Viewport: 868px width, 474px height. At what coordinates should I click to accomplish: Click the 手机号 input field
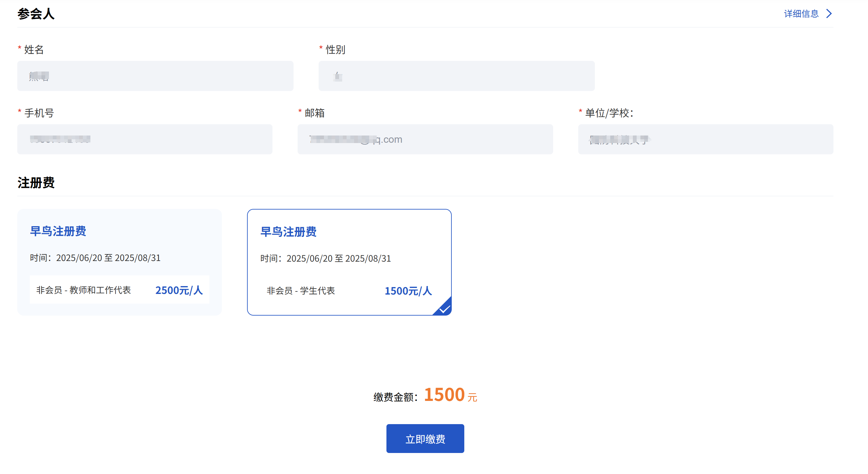pyautogui.click(x=144, y=139)
